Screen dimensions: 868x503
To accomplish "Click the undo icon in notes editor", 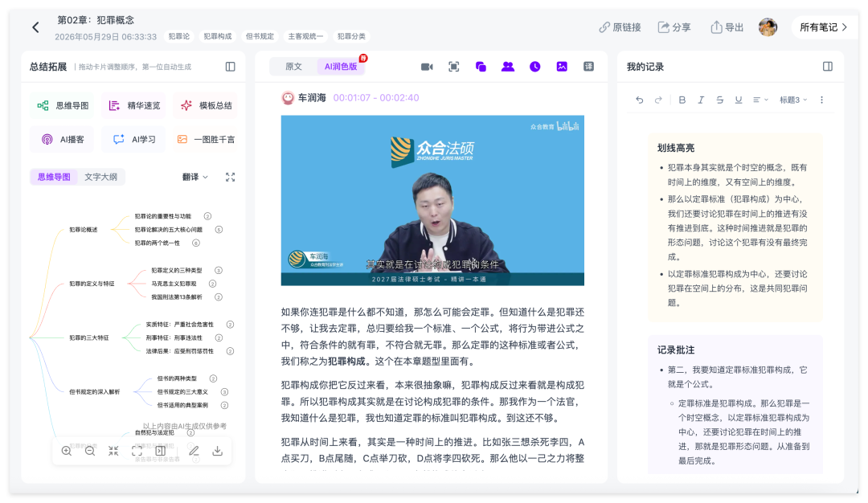I will coord(640,100).
